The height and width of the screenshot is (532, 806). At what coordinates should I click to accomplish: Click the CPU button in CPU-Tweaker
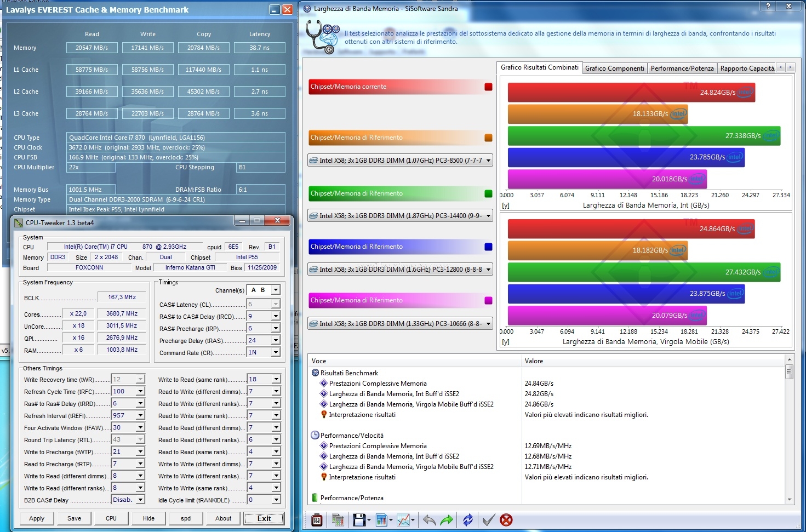[111, 518]
